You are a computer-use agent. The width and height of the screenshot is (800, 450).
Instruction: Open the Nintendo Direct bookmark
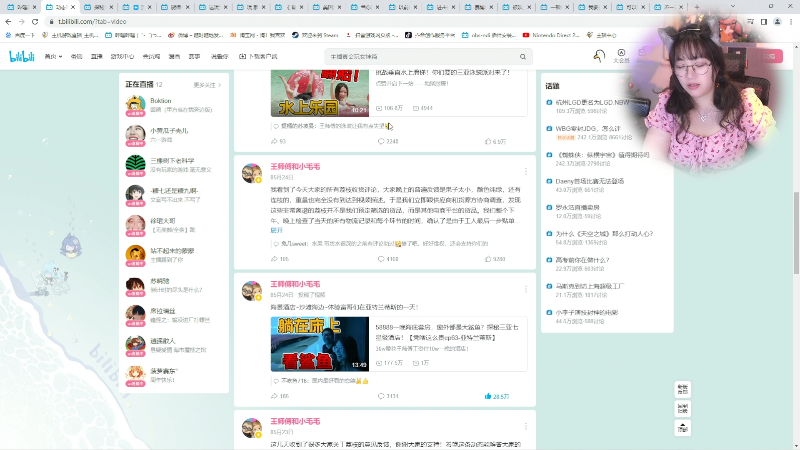tap(551, 35)
